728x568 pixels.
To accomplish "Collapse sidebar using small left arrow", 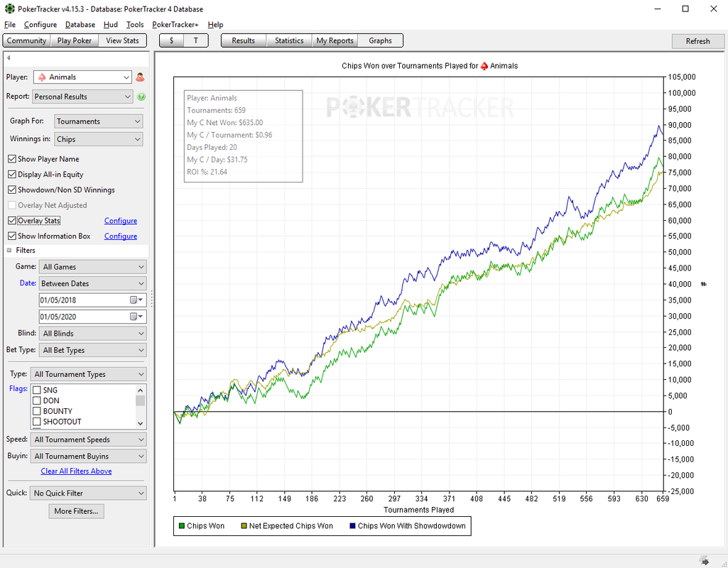I will click(x=9, y=58).
